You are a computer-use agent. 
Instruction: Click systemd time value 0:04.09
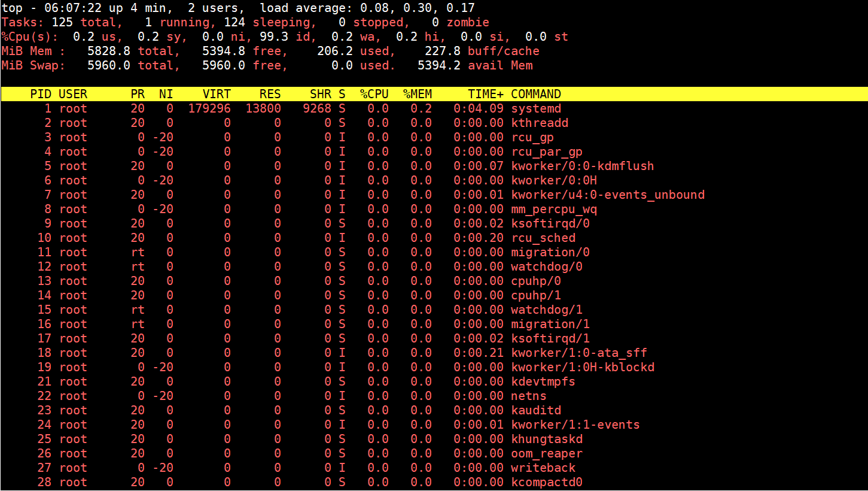479,108
